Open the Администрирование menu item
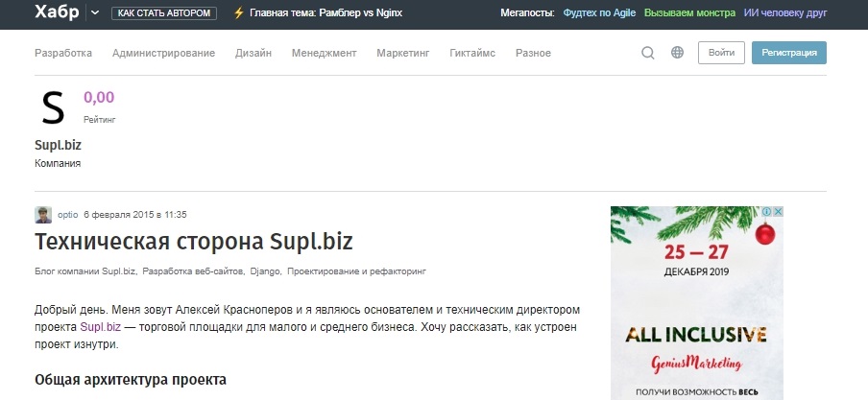 pyautogui.click(x=163, y=53)
